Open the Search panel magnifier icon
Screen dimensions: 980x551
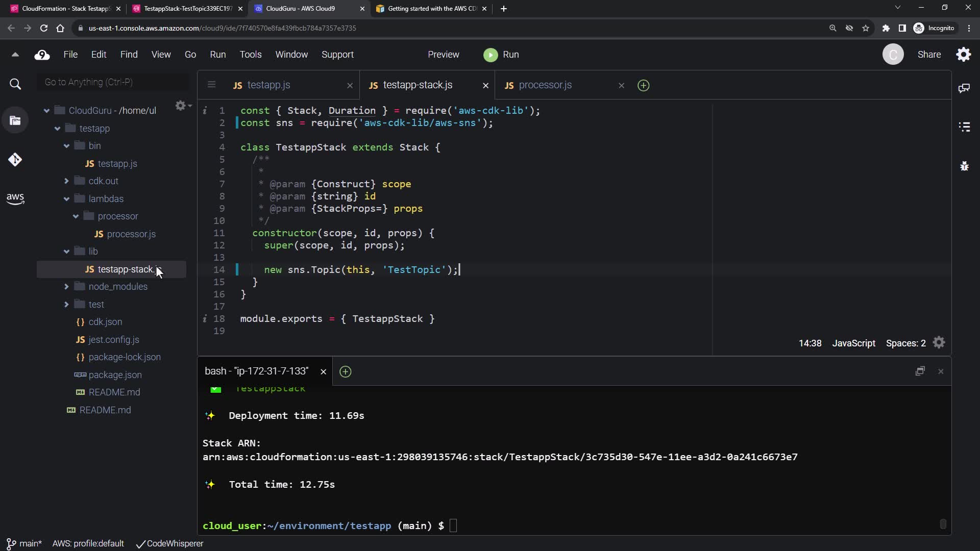coord(15,84)
